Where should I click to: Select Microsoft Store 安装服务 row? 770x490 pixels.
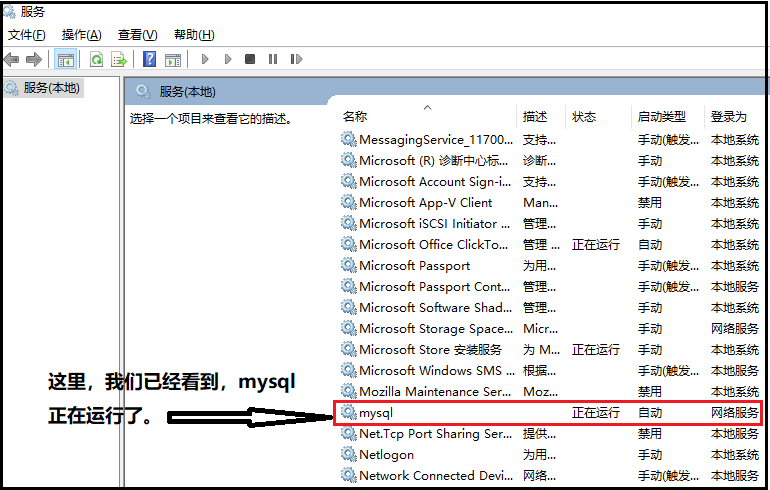tap(550, 350)
